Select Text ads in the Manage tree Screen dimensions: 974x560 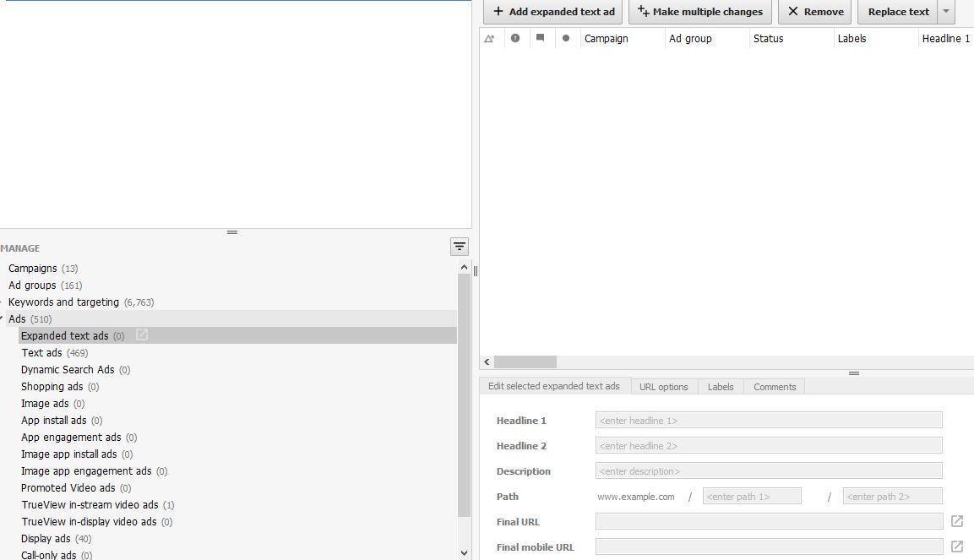pos(41,352)
